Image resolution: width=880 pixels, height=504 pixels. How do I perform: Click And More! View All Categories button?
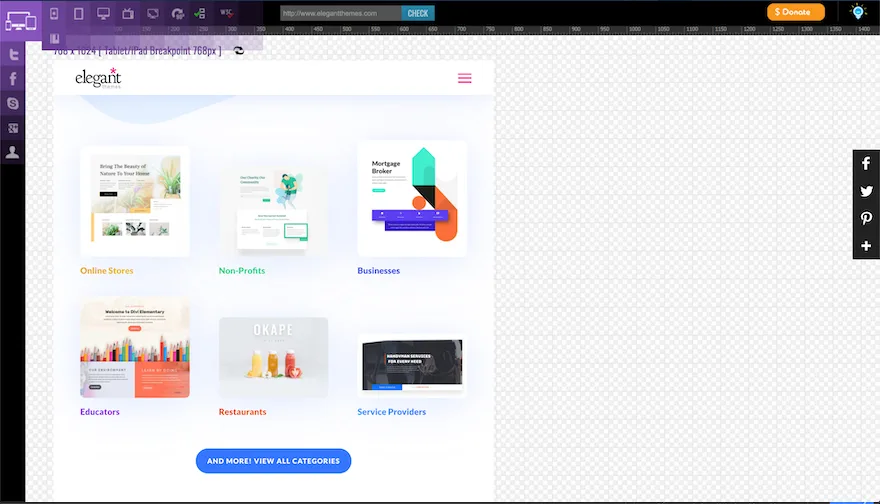coord(273,461)
